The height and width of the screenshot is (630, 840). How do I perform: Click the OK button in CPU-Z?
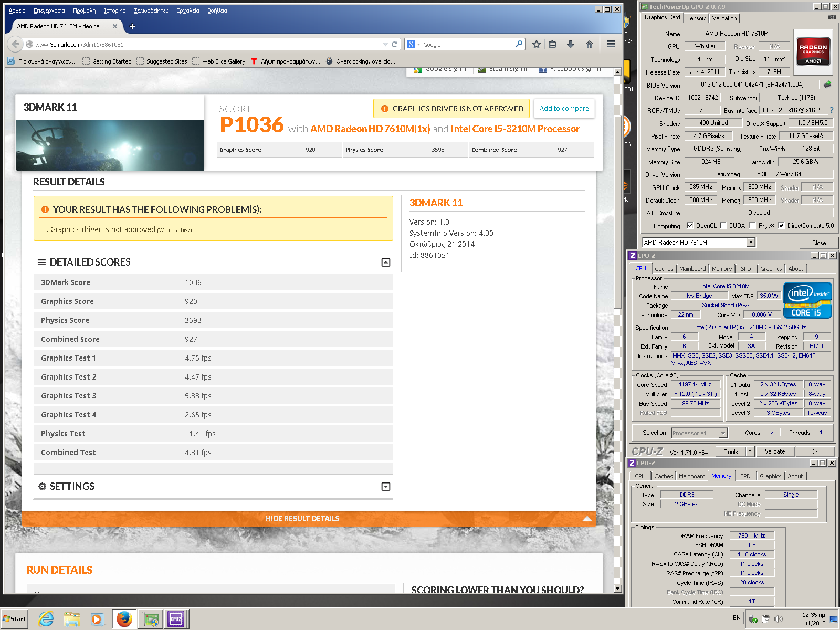click(815, 451)
